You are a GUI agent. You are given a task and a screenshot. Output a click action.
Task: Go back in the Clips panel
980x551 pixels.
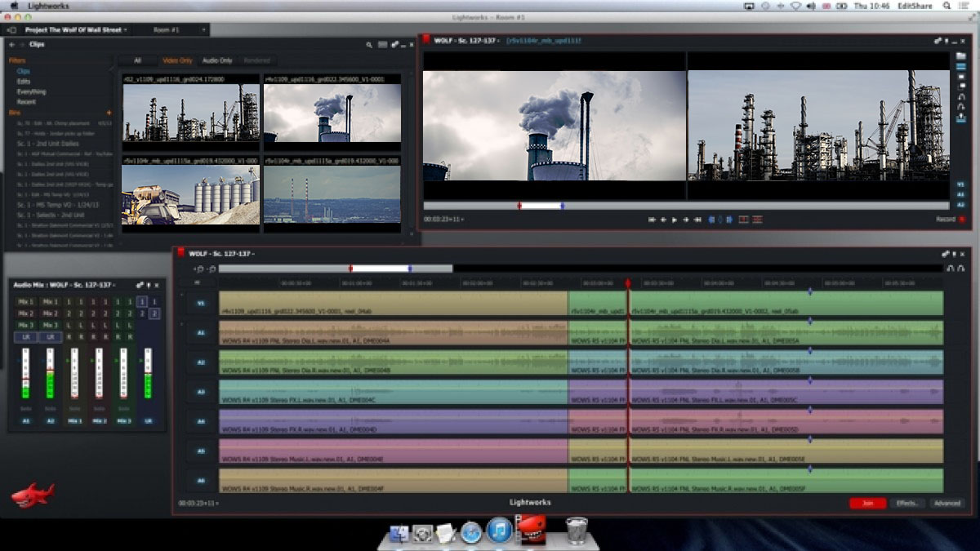click(12, 44)
